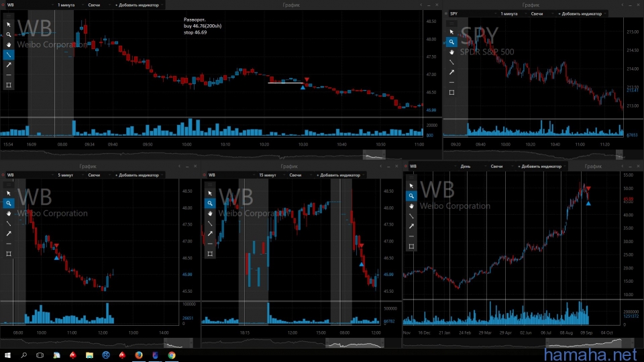The height and width of the screenshot is (362, 644).
Task: Click 'График' title of the WB 15-minute chart
Action: tap(289, 167)
